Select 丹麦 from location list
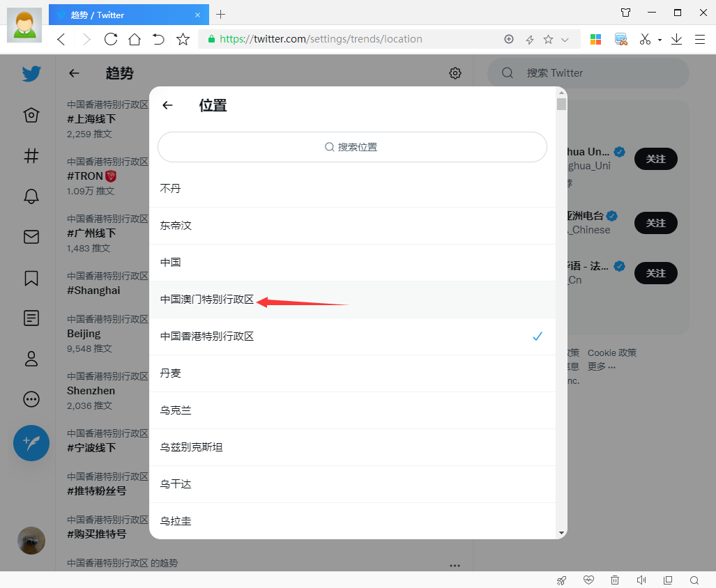This screenshot has height=588, width=716. 352,373
